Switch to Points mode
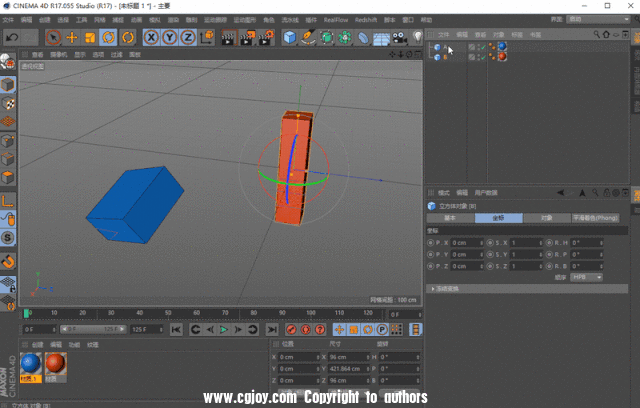This screenshot has height=408, width=640. tap(8, 141)
